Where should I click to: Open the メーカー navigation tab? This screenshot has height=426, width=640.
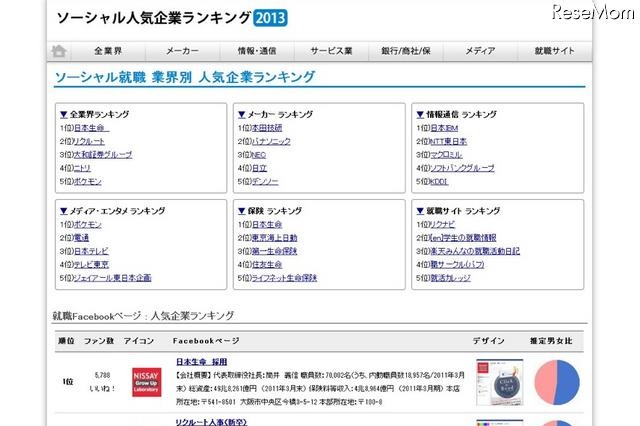coord(182,51)
